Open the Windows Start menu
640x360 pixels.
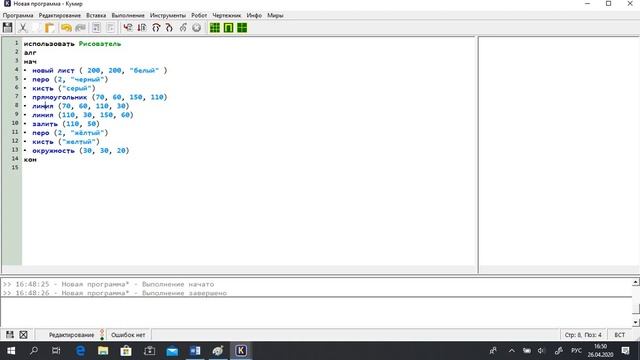(11, 351)
